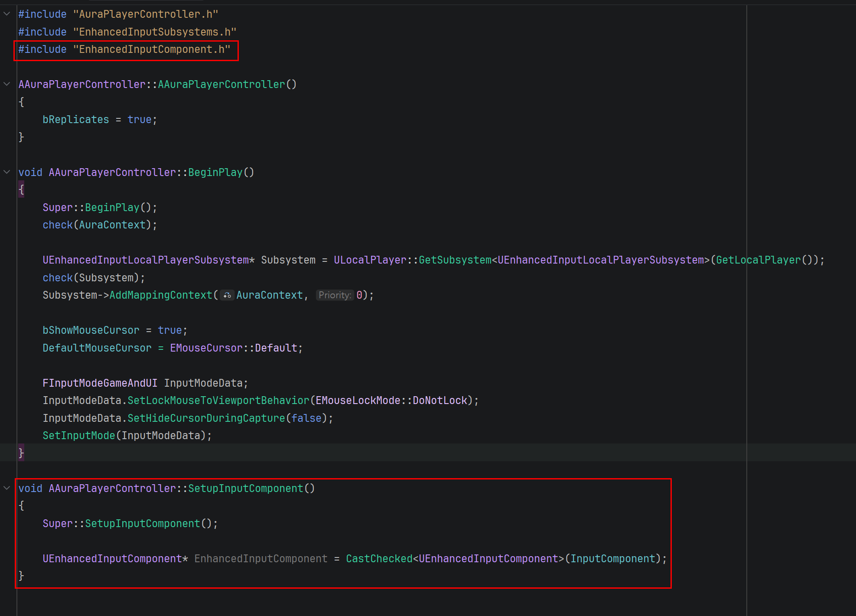Click closing brace of BeginPlay function

click(x=21, y=453)
